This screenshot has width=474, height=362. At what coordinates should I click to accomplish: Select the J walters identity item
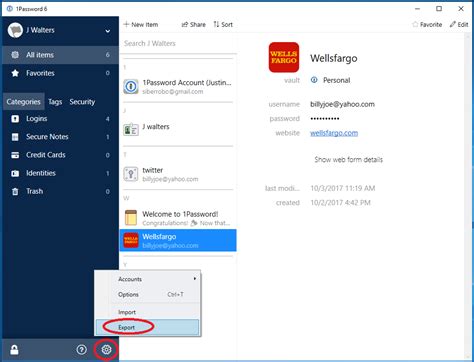pyautogui.click(x=178, y=129)
